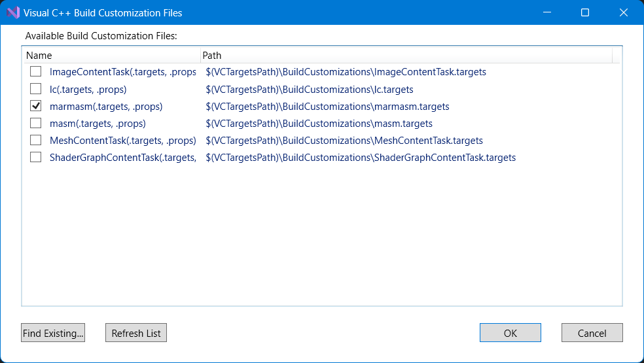Tick the lc(.targets, .props) checkbox

[x=36, y=89]
